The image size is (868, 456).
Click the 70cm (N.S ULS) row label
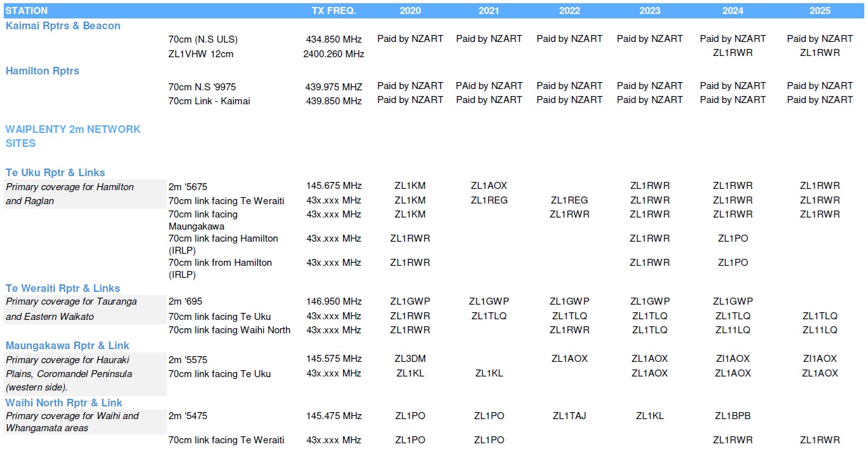pyautogui.click(x=203, y=39)
